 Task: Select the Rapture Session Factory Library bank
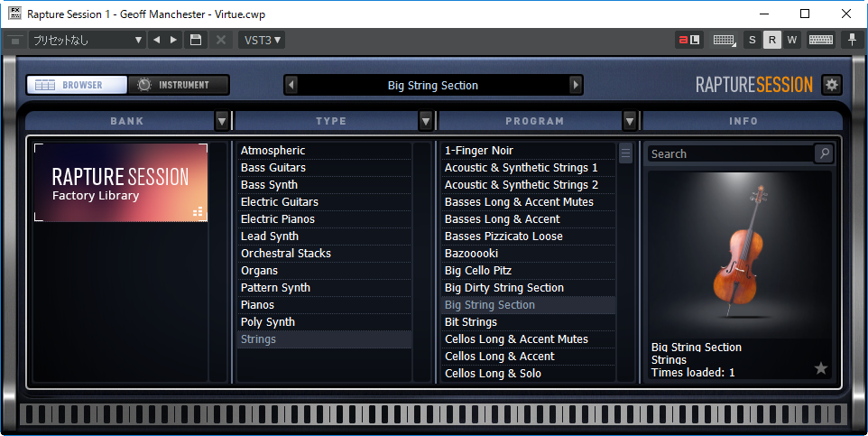(121, 182)
